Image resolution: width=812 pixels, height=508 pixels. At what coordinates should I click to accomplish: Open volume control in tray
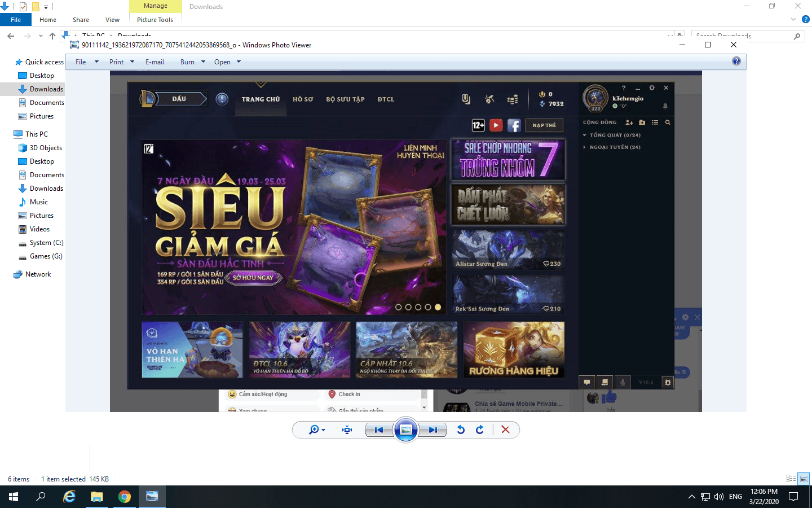pos(719,497)
